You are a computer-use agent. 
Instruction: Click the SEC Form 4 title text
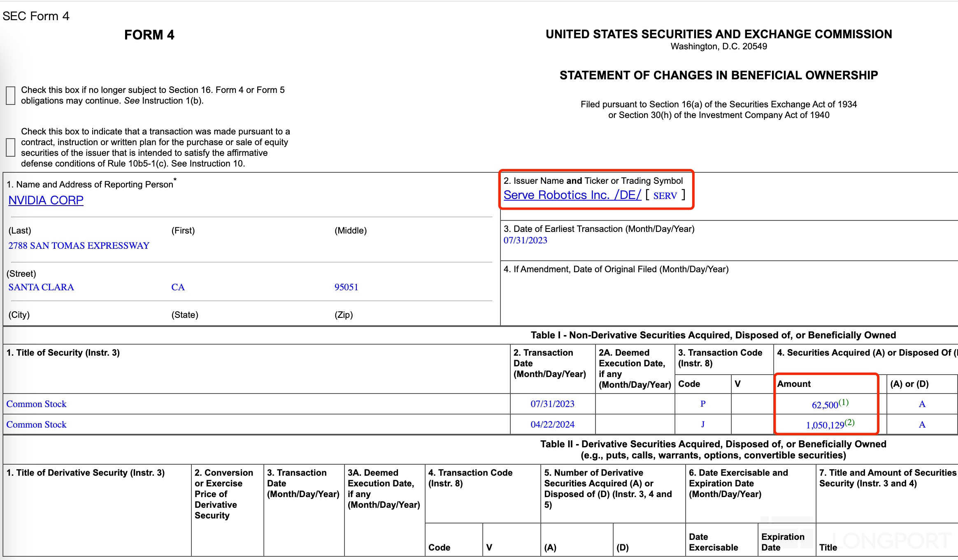(36, 16)
